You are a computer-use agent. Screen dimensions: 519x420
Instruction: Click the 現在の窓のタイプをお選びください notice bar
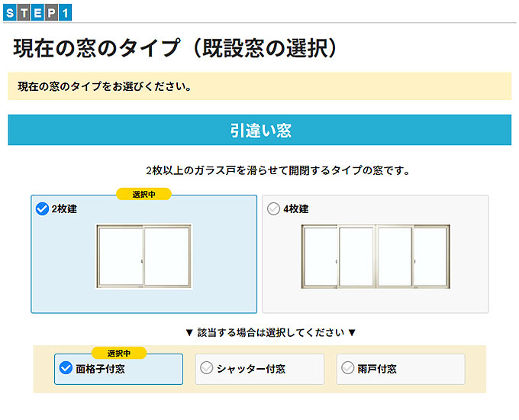pyautogui.click(x=259, y=86)
